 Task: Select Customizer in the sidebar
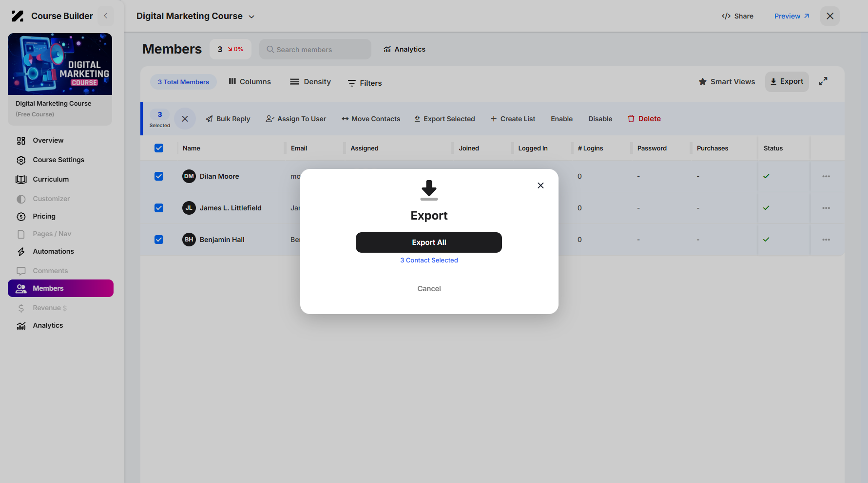click(x=51, y=199)
